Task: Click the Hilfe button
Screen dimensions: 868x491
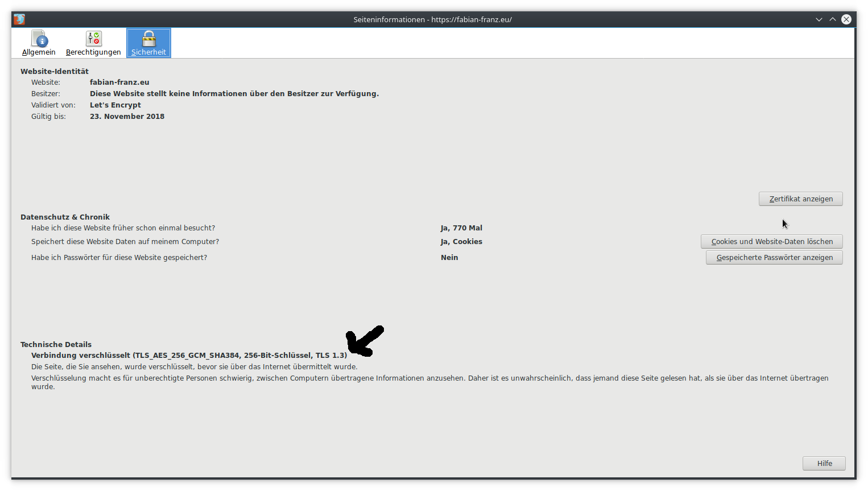Action: click(x=824, y=463)
